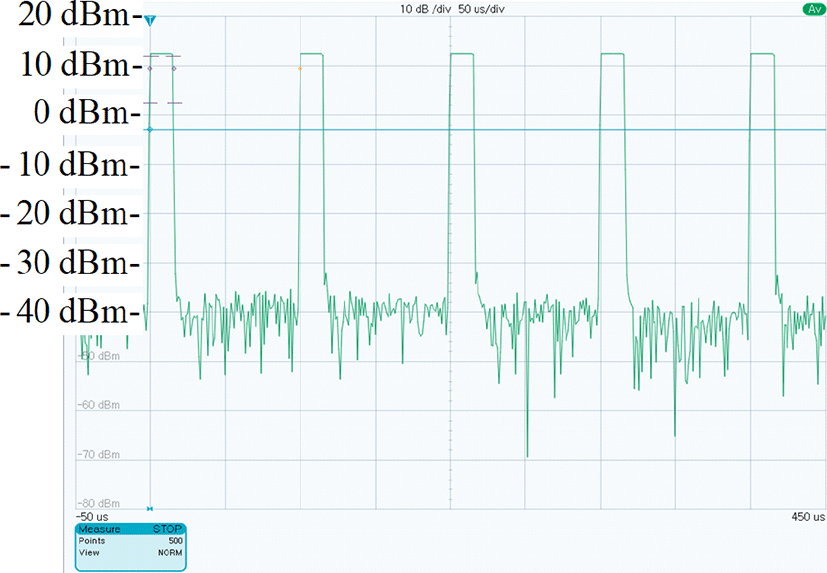Click the trigger marker triangle at top
This screenshot has height=573, width=827.
point(150,21)
